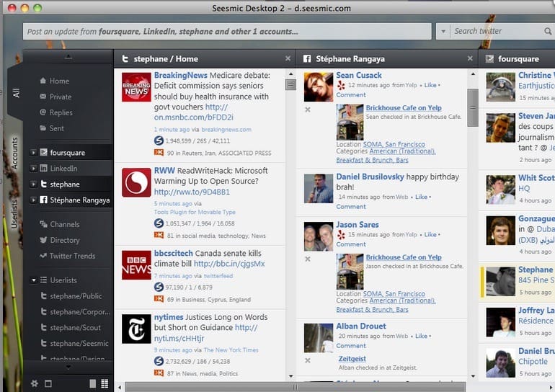Screen dimensions: 555x392
Task: Click the horizontal columns scrollbar
Action: 295,387
